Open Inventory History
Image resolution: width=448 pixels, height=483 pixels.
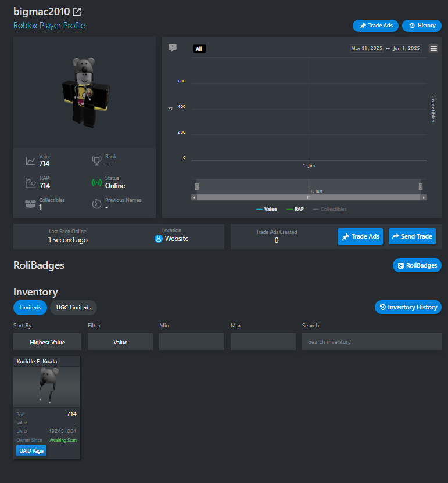408,307
